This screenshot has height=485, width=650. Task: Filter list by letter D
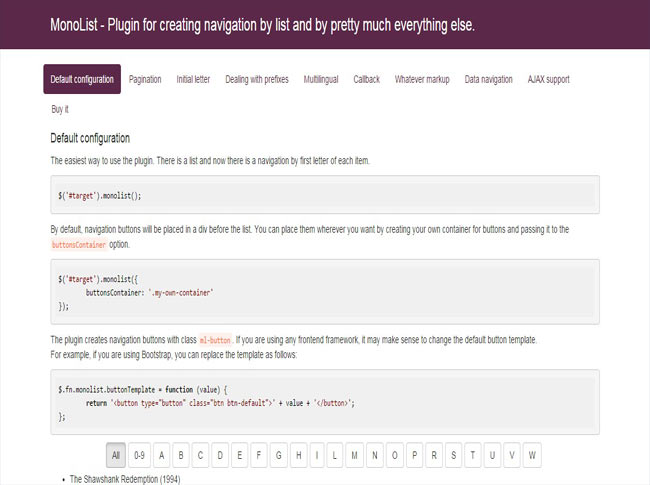tap(220, 455)
